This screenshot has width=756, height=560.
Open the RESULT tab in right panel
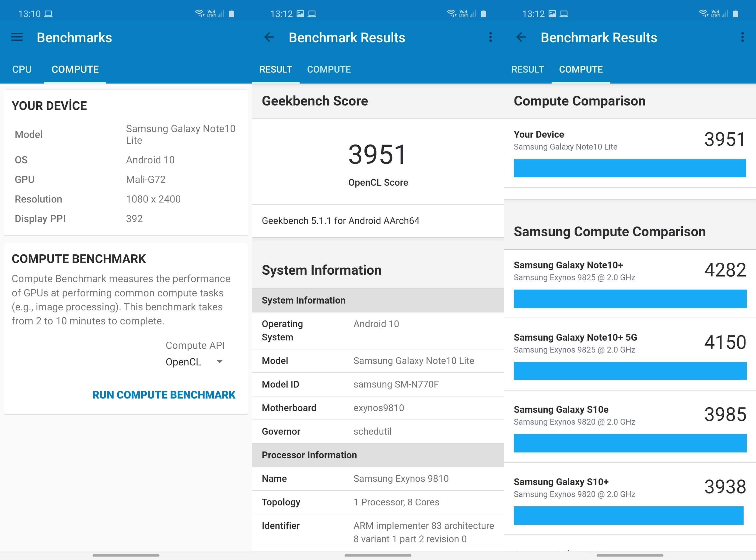point(528,70)
